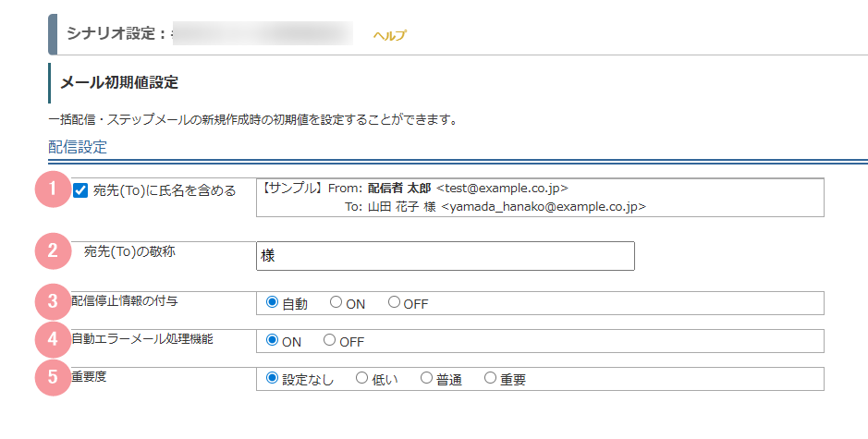
Task: Click the pink number 3 badge
Action: (53, 301)
